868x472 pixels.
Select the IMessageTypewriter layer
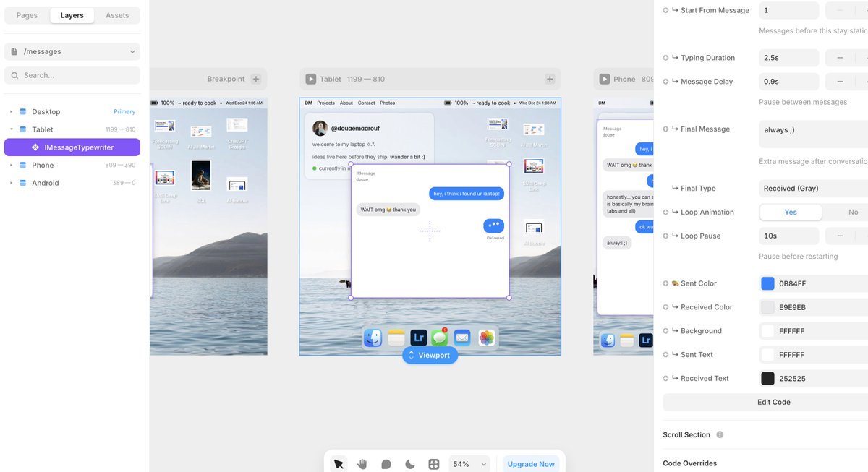72,147
